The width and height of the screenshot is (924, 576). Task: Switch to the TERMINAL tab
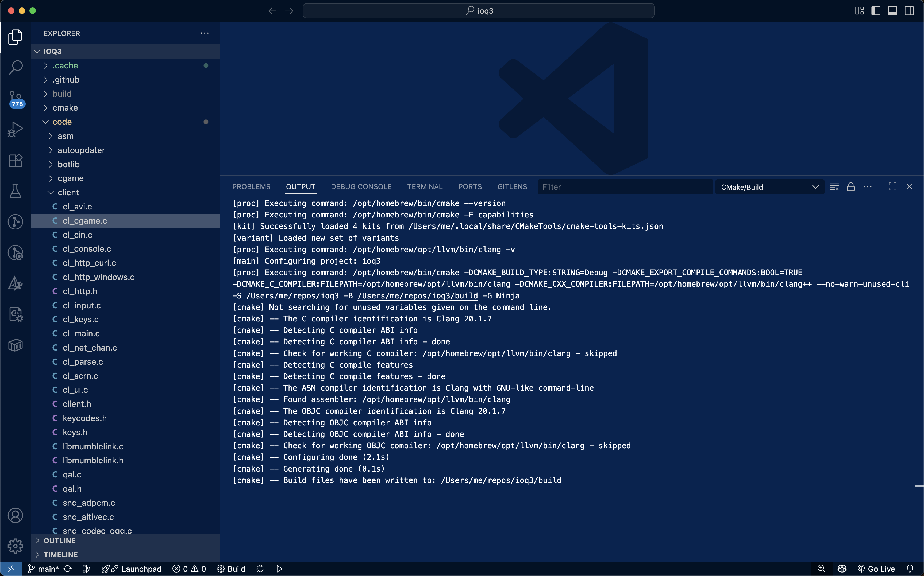coord(425,187)
